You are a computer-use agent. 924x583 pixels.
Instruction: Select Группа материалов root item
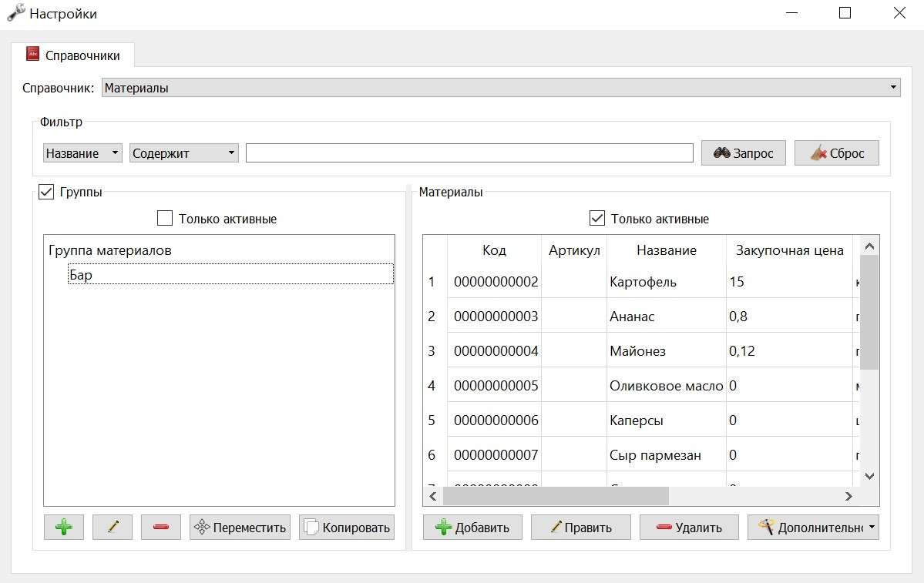point(109,250)
